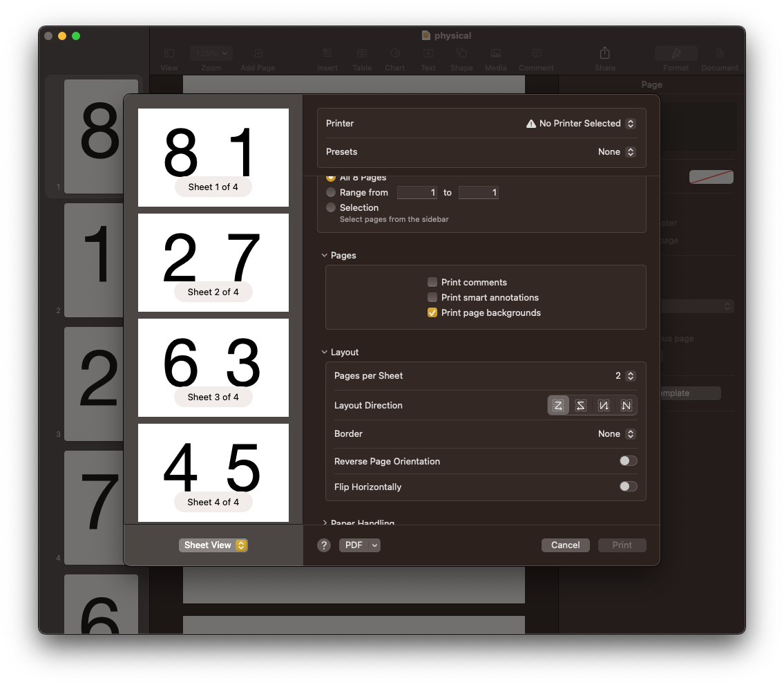Screen dimensions: 784x685
Task: Open the Printer selection dropdown
Action: click(630, 124)
